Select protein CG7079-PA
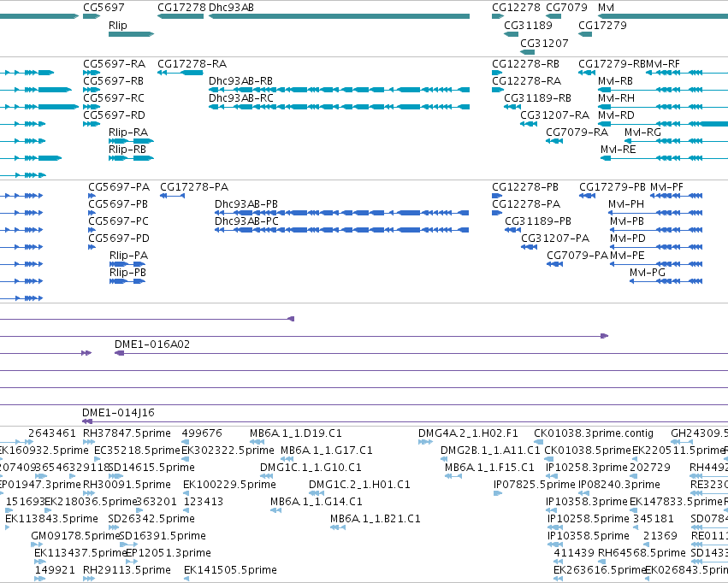Viewport: 728px width, 583px height. 555,264
